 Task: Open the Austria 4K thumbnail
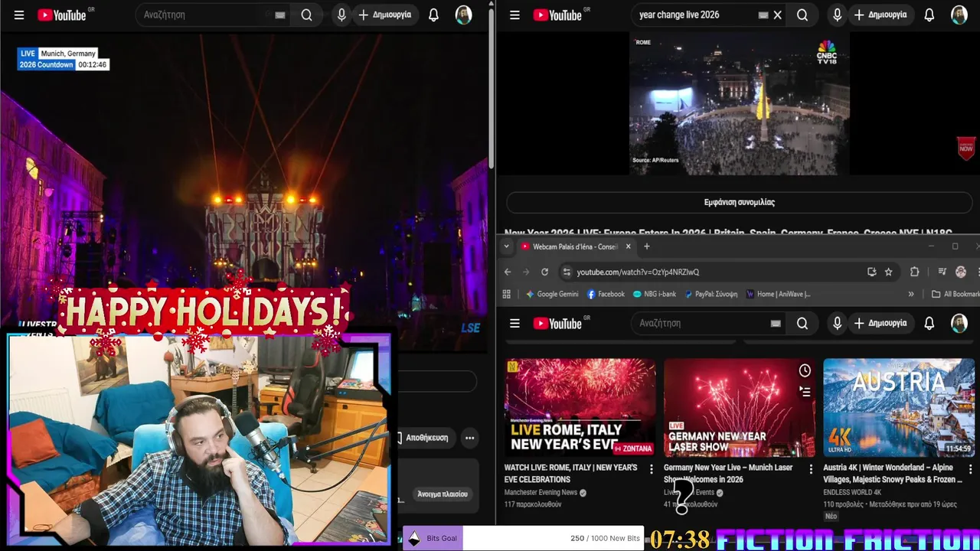[x=899, y=408]
